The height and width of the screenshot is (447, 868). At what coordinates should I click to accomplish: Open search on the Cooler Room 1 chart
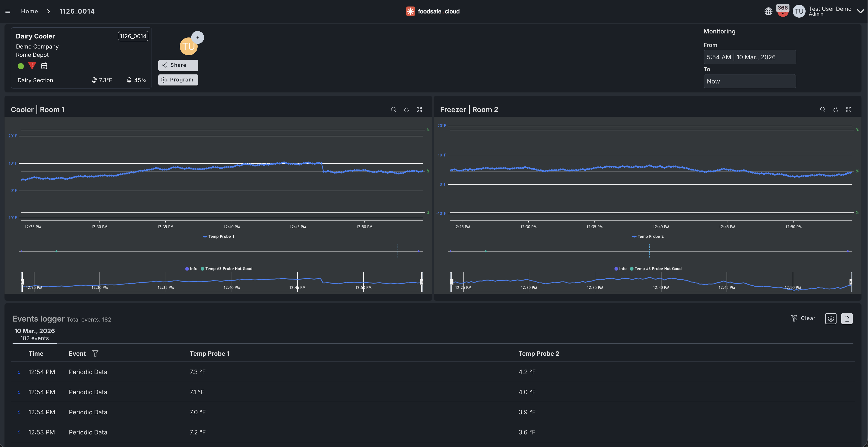pyautogui.click(x=393, y=109)
